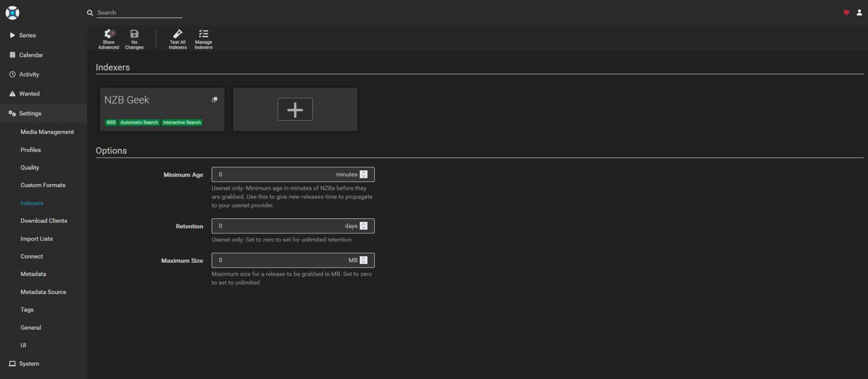Open Media Management settings link

click(47, 132)
